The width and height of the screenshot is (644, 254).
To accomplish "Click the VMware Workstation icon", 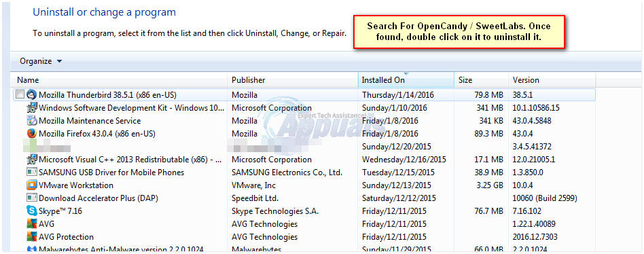I will (32, 185).
